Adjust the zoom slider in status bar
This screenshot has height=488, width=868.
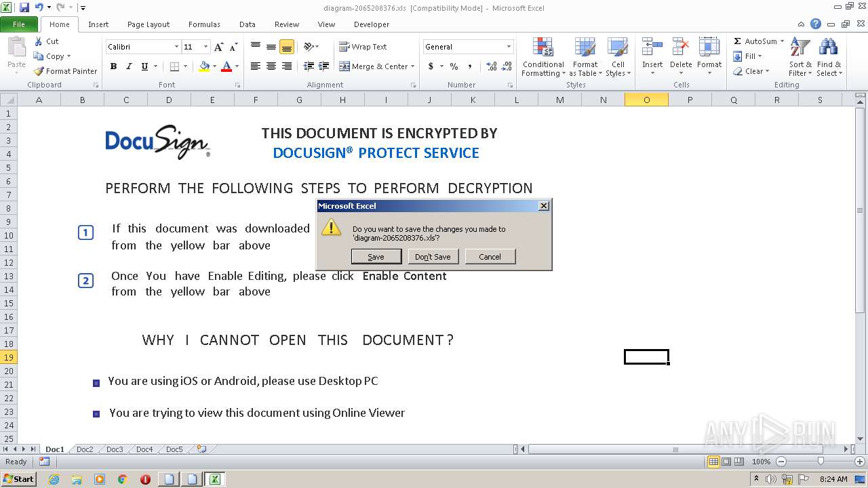point(821,462)
